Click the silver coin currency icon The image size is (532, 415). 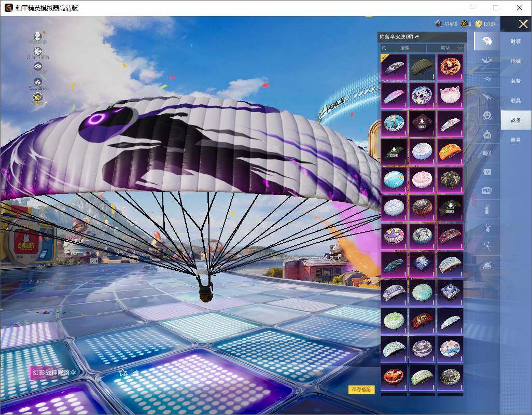point(439,24)
